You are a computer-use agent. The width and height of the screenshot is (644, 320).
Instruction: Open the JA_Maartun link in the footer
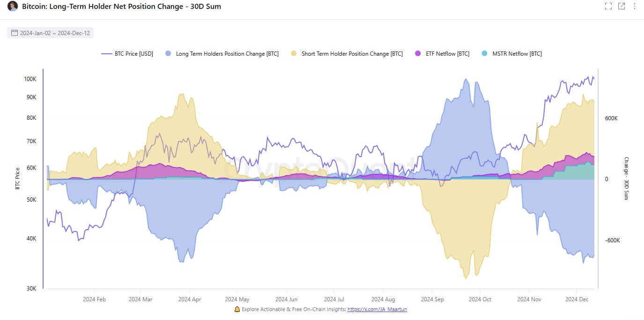coord(378,309)
